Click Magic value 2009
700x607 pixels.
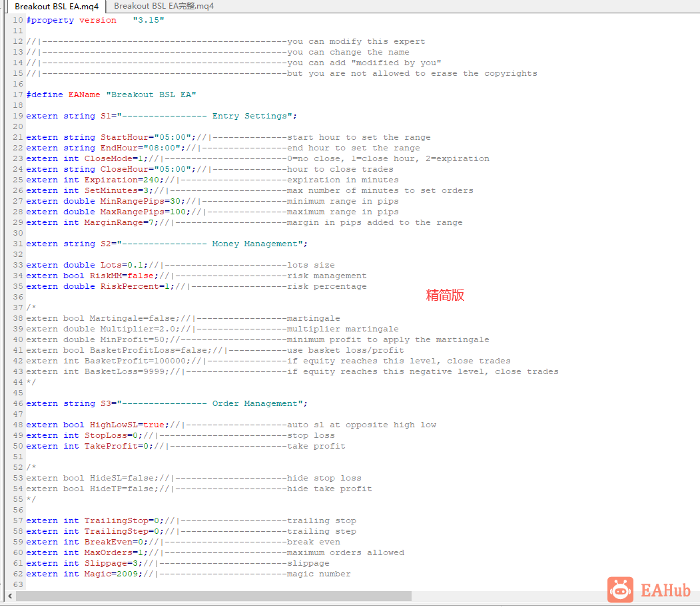click(x=127, y=574)
